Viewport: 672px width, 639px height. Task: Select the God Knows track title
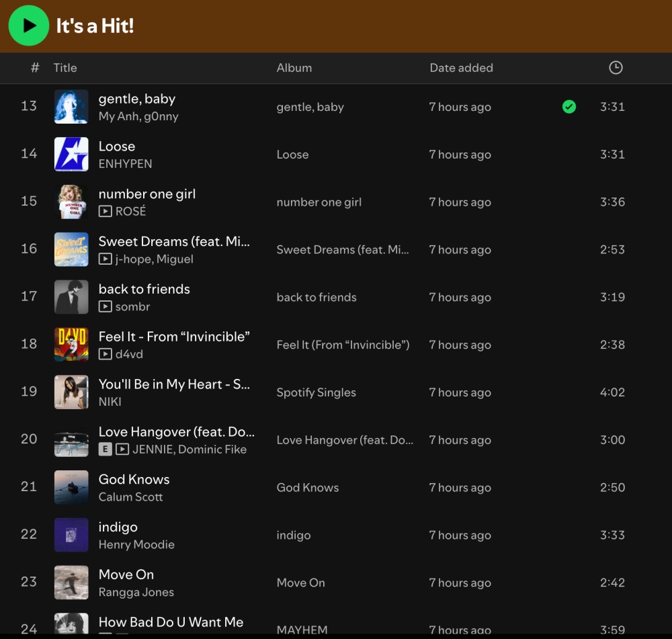(134, 480)
